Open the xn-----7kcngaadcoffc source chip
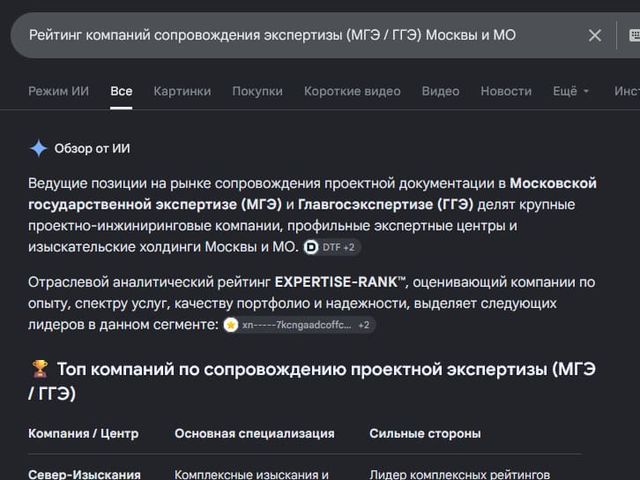Viewport: 640px width, 480px height. 299,325
